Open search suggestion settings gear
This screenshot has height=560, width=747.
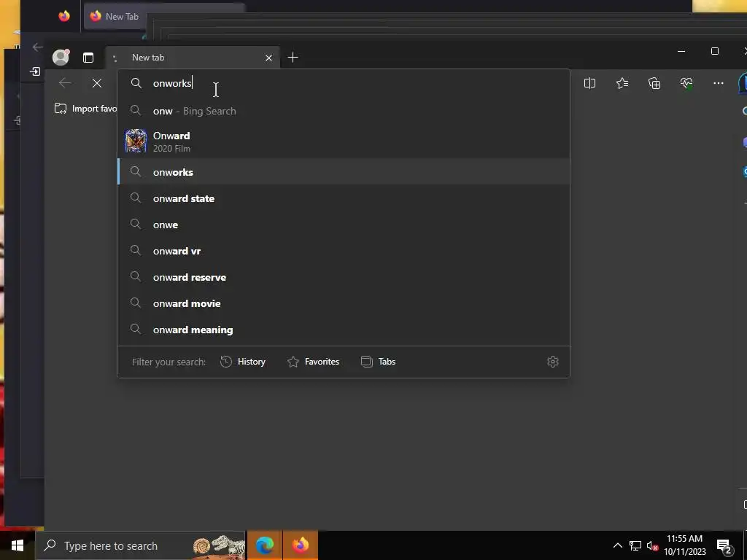click(553, 362)
